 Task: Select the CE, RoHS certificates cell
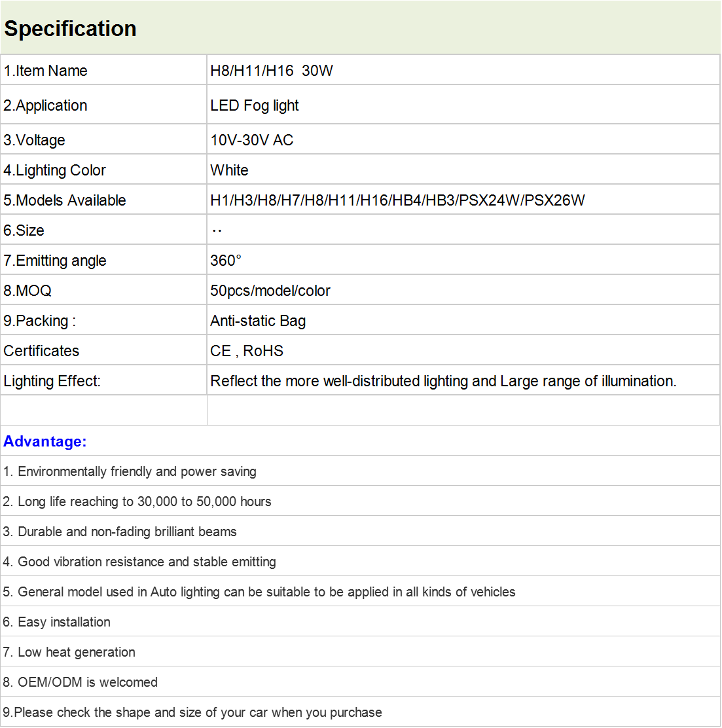point(463,350)
